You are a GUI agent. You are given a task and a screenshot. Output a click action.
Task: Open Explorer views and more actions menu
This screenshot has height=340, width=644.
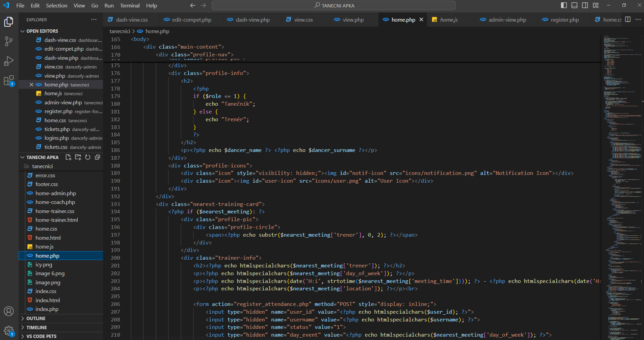coord(94,20)
